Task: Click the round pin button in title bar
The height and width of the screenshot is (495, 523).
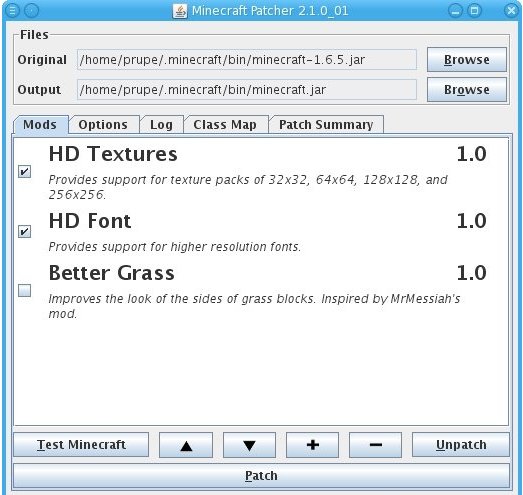Action: (x=31, y=11)
